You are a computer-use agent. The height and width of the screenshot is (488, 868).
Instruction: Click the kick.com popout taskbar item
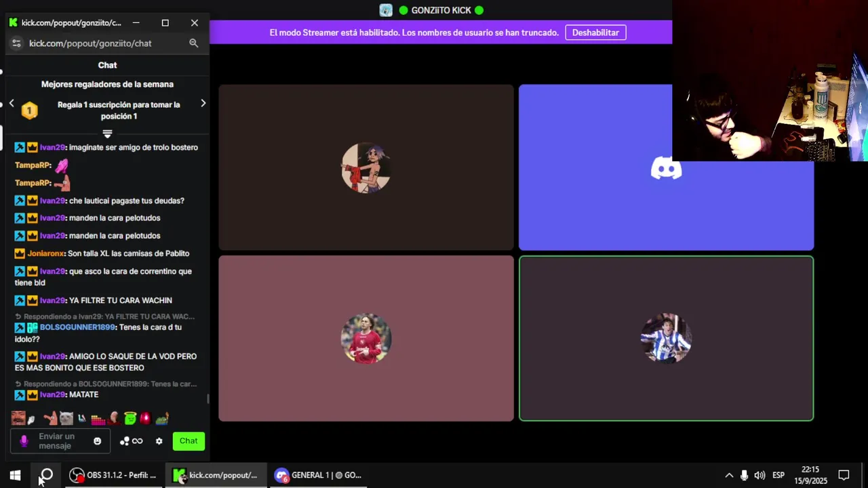[x=216, y=475]
